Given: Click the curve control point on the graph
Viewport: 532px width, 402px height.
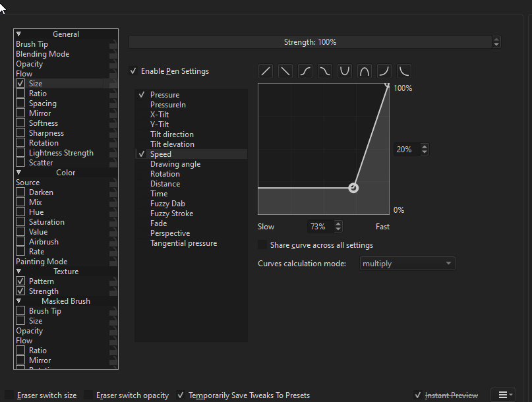Looking at the screenshot, I should (x=353, y=188).
